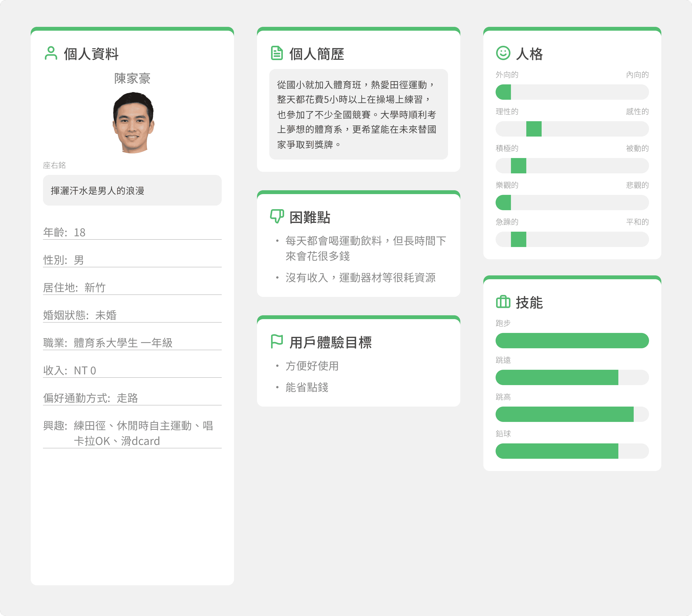Click the 興趣 field listing 練田徑
The image size is (692, 616).
132,433
